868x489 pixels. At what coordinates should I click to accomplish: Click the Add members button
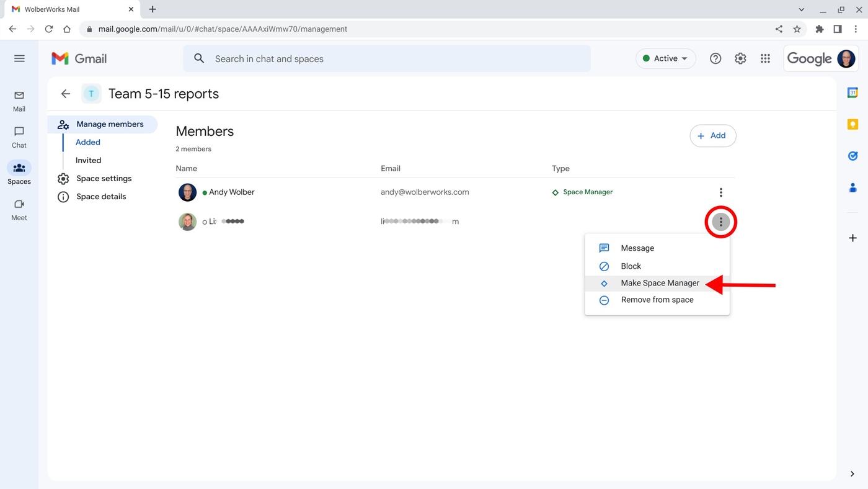click(x=712, y=136)
